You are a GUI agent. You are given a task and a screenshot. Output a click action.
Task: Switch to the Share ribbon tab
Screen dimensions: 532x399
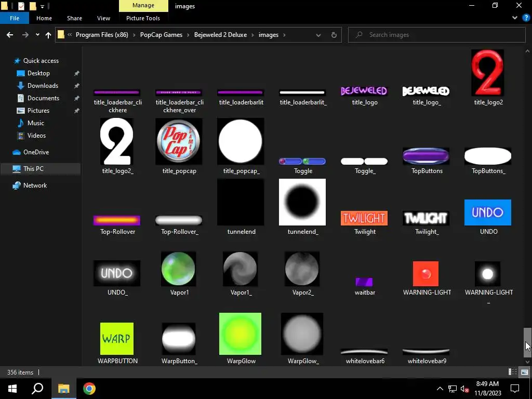[x=74, y=18]
